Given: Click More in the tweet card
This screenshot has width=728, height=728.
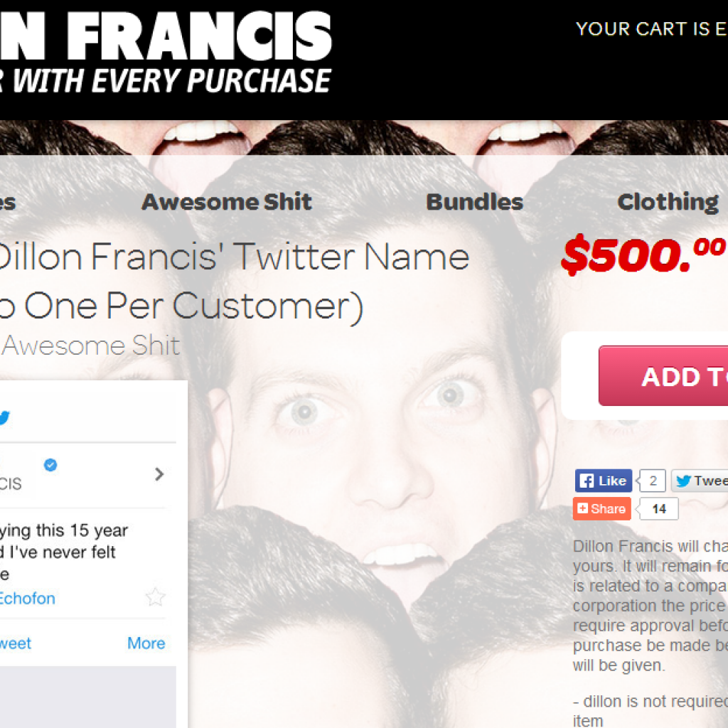Looking at the screenshot, I should (146, 643).
